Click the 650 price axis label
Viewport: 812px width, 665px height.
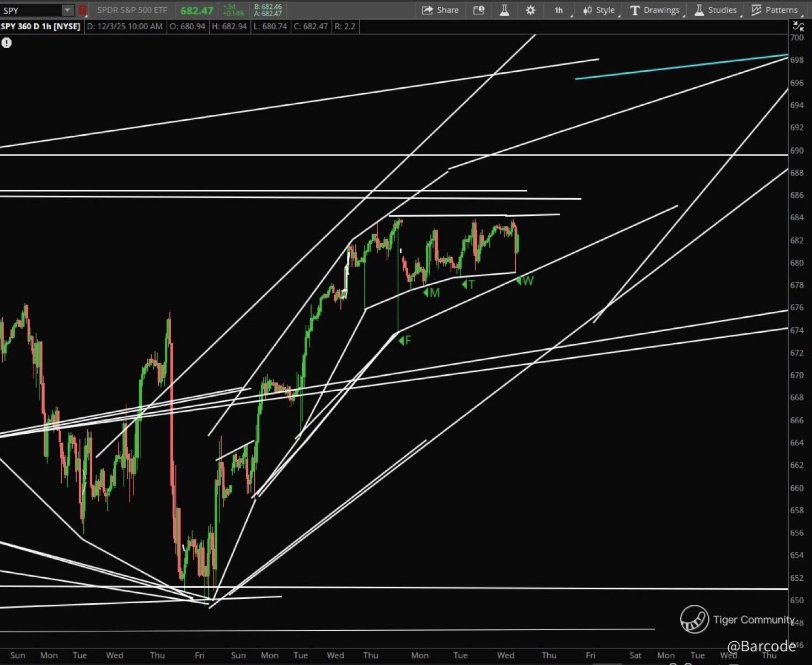[797, 600]
